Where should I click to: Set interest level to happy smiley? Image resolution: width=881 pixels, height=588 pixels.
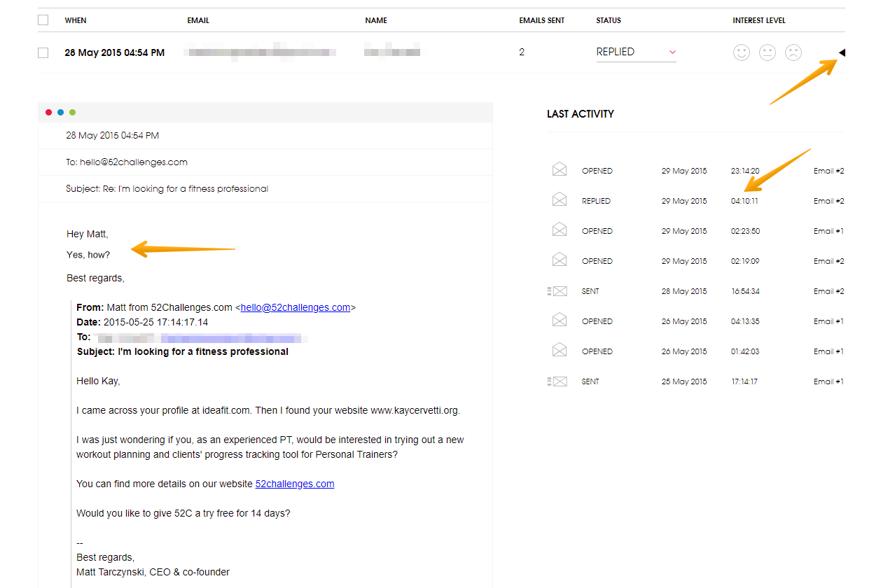pyautogui.click(x=742, y=52)
